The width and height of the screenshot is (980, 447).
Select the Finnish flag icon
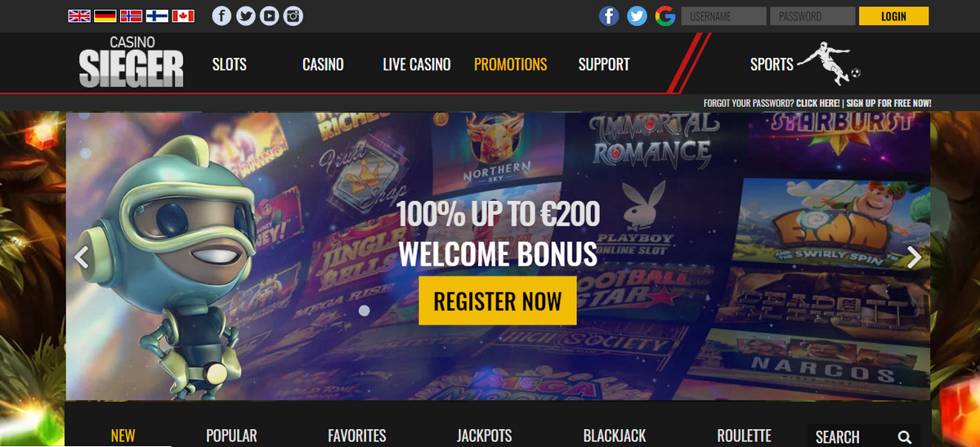[x=157, y=16]
